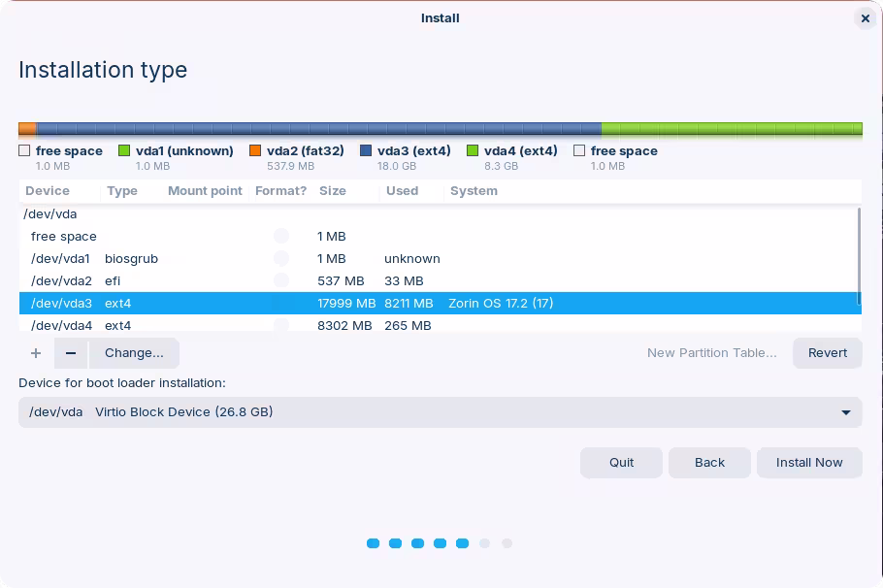The image size is (883, 588).
Task: Click the minus icon to delete partition
Action: click(71, 353)
